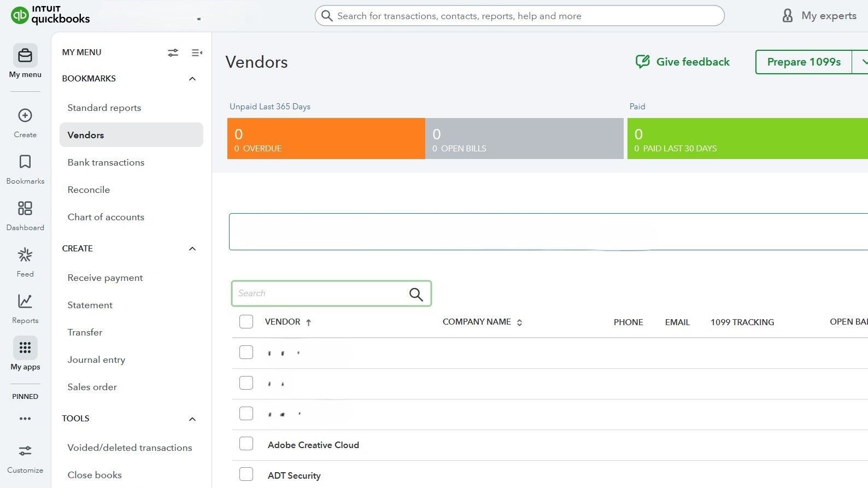Click the menu settings sliders icon
This screenshot has height=488, width=868.
click(173, 52)
